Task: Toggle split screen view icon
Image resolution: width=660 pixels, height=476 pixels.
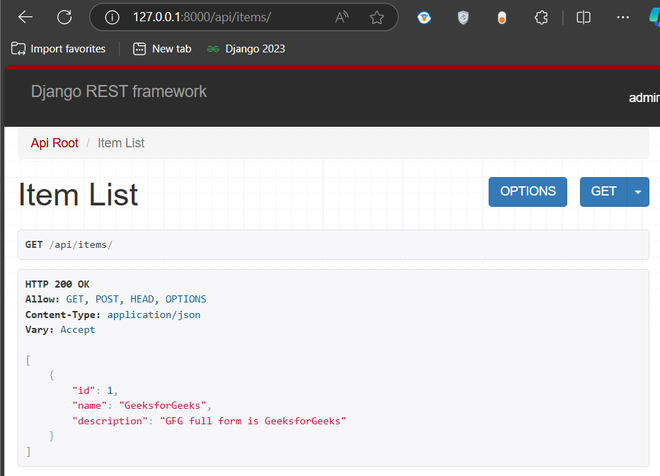Action: pyautogui.click(x=584, y=18)
